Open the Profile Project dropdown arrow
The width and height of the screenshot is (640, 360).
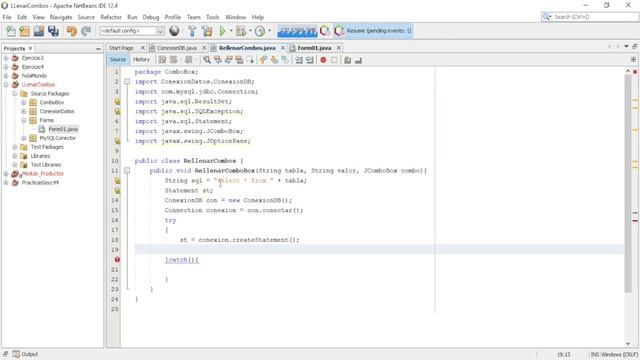tap(269, 31)
